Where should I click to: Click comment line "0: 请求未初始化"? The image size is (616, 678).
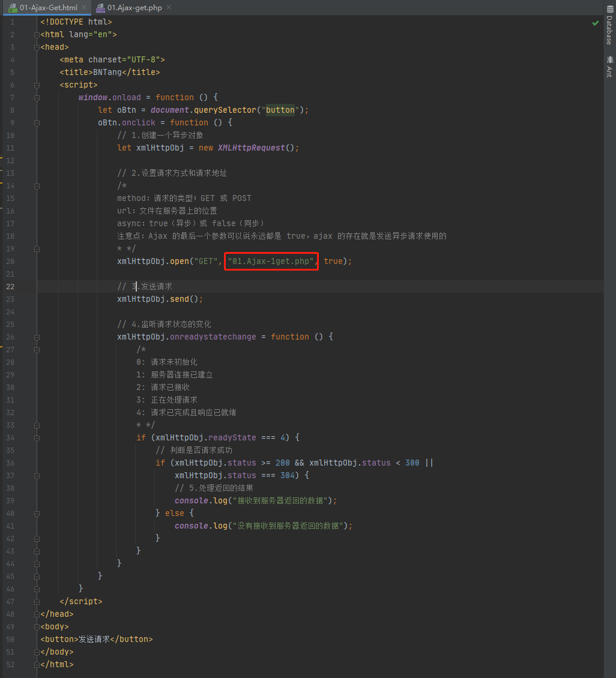166,362
